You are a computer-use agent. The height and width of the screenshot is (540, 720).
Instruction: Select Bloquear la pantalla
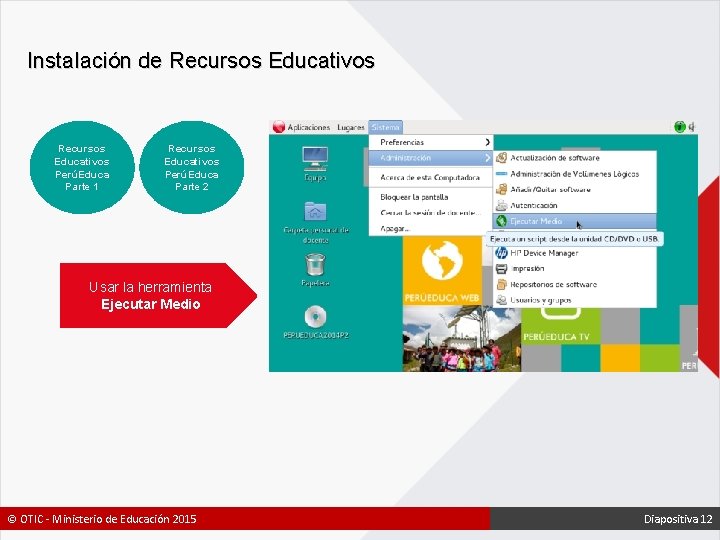[x=430, y=197]
